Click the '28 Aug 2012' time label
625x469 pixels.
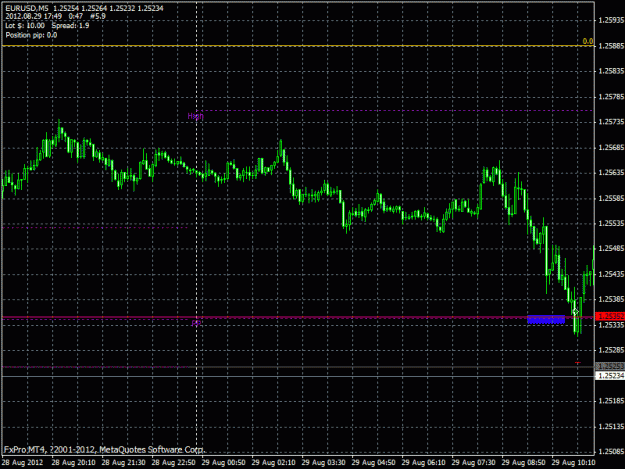click(x=22, y=463)
